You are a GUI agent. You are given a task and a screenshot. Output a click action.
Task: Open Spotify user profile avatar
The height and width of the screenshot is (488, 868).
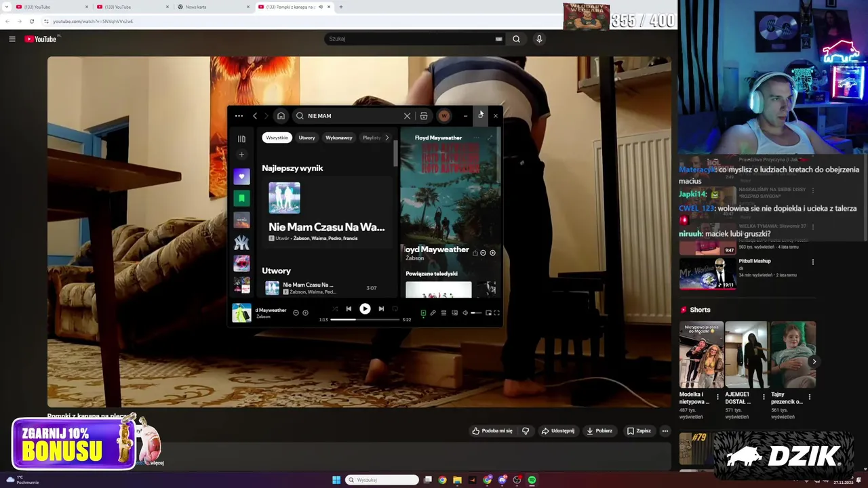tap(443, 116)
